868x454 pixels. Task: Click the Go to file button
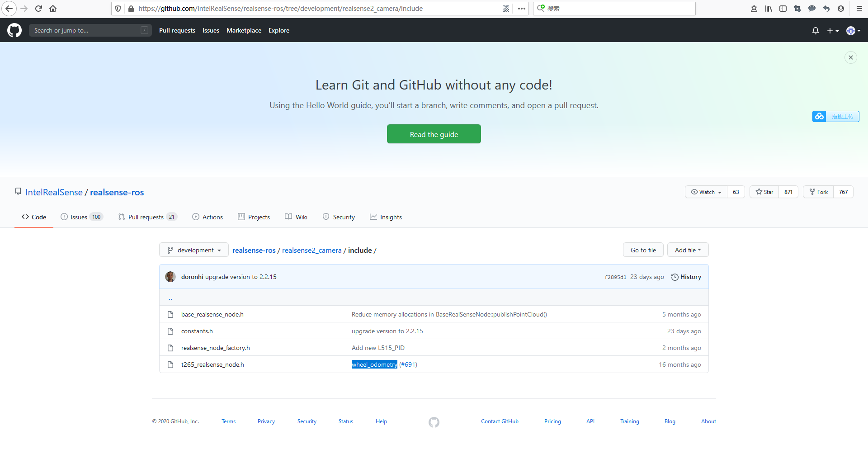643,250
